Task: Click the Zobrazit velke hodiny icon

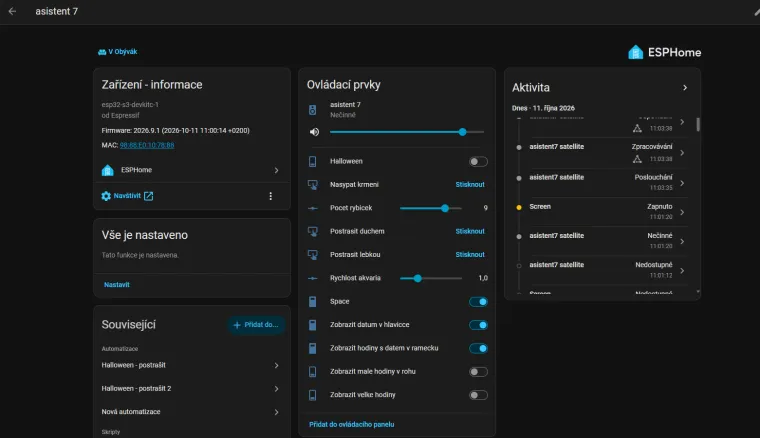Action: (x=313, y=395)
